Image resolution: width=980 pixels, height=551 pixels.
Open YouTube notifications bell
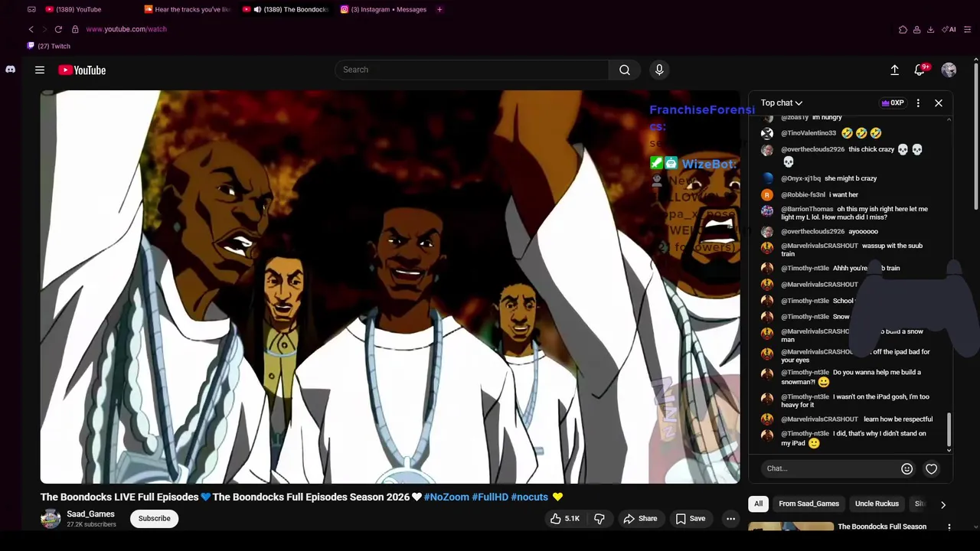click(920, 70)
